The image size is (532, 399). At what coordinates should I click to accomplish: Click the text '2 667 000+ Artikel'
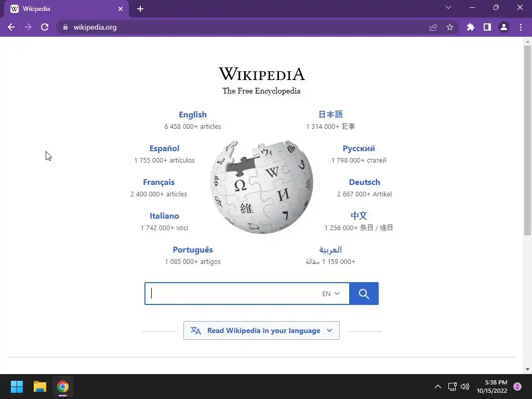click(x=364, y=194)
